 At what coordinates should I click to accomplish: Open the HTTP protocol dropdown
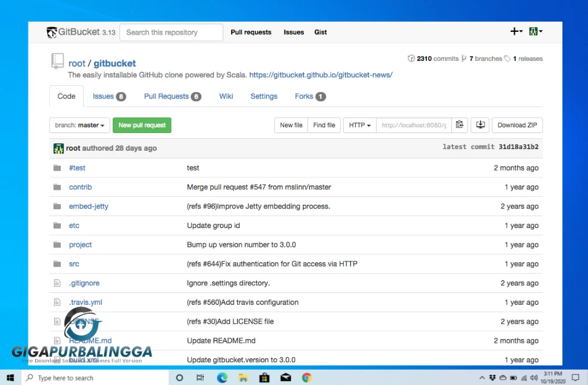coord(359,125)
